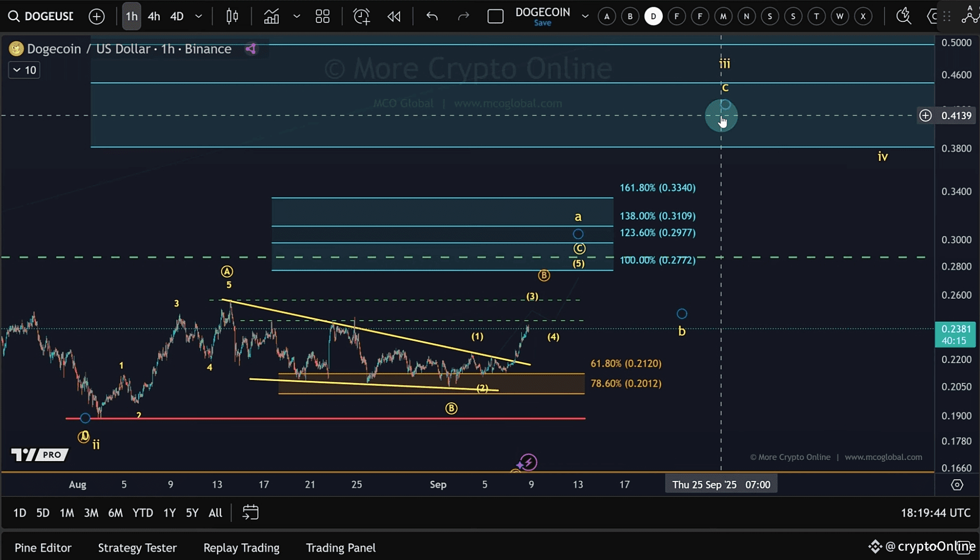Select the 4h timeframe
980x560 pixels.
154,16
